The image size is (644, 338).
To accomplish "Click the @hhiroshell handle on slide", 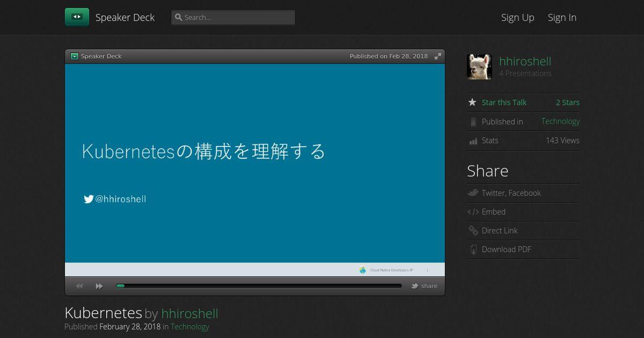I will pyautogui.click(x=121, y=199).
